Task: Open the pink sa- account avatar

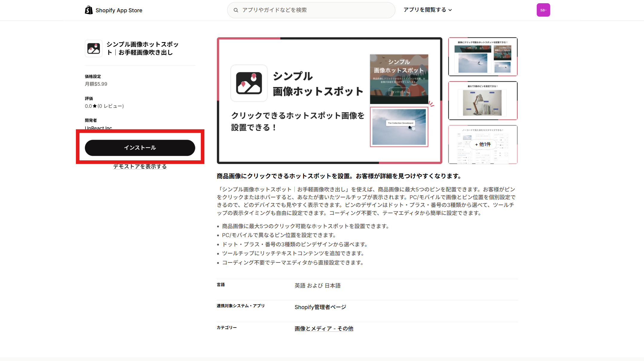Action: point(543,10)
